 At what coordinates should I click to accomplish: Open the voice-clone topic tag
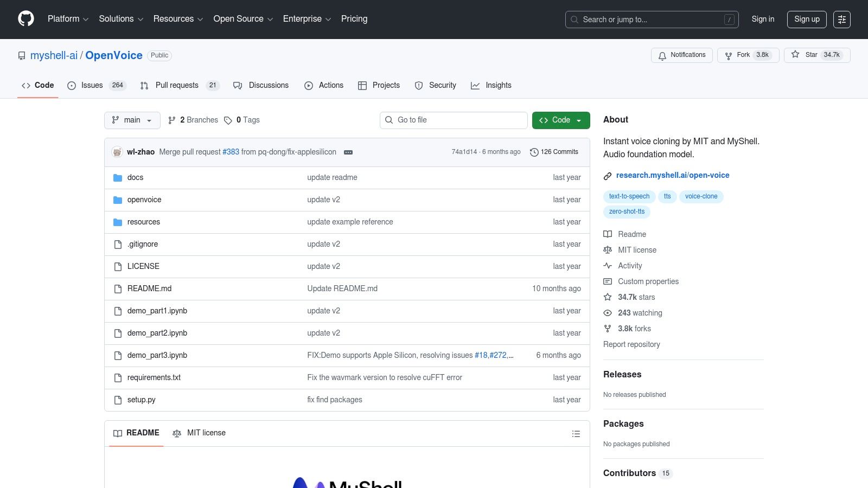(x=701, y=196)
